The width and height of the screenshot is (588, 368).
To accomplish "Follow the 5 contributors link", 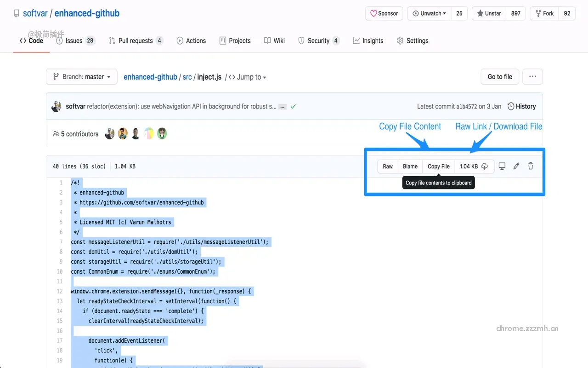I will click(79, 134).
